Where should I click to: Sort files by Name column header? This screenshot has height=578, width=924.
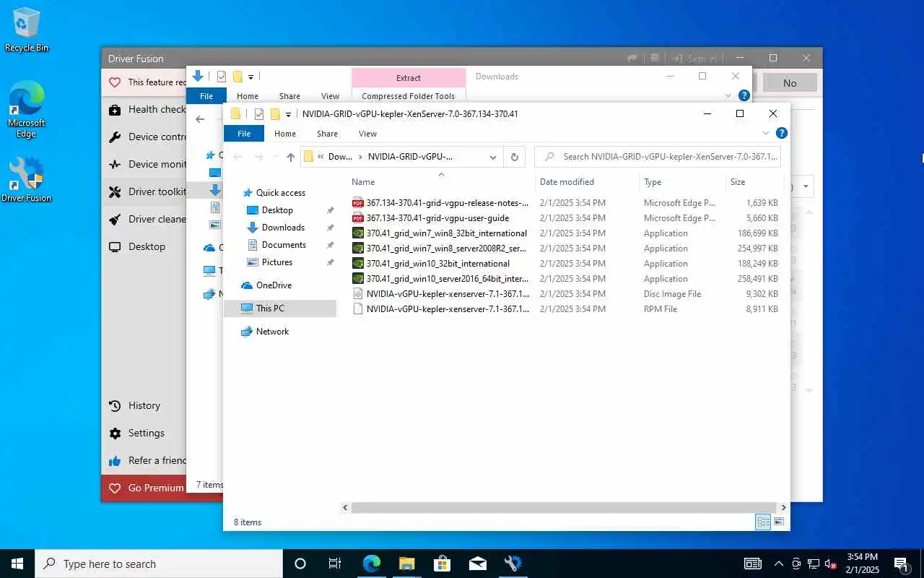(x=441, y=182)
